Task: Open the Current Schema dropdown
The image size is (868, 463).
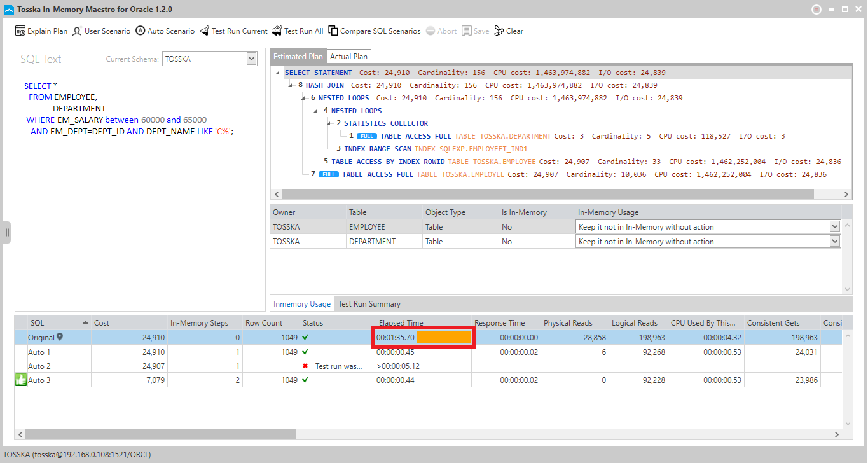Action: pos(252,59)
